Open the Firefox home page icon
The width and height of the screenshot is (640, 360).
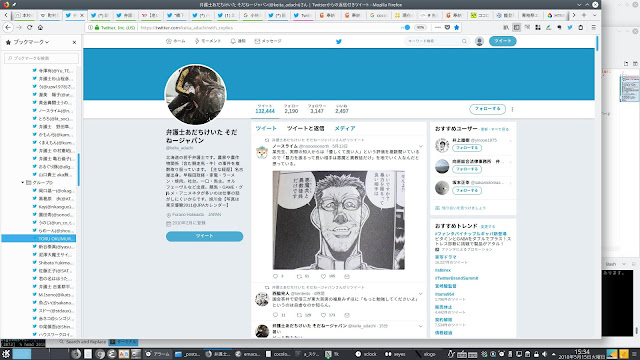click(40, 27)
